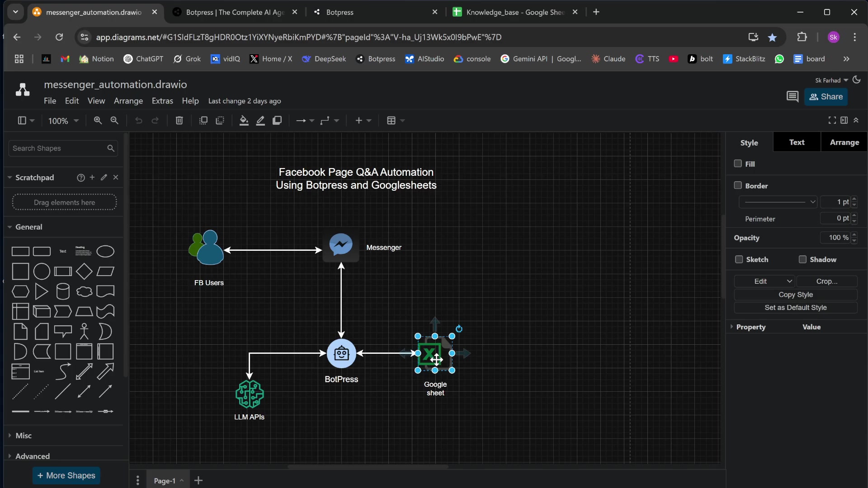Click the Zoom Out magnifier icon
The image size is (868, 488).
(x=114, y=121)
